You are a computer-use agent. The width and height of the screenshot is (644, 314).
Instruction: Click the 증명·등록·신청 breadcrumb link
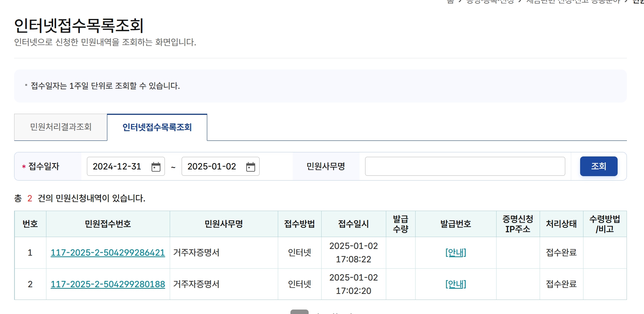[489, 2]
